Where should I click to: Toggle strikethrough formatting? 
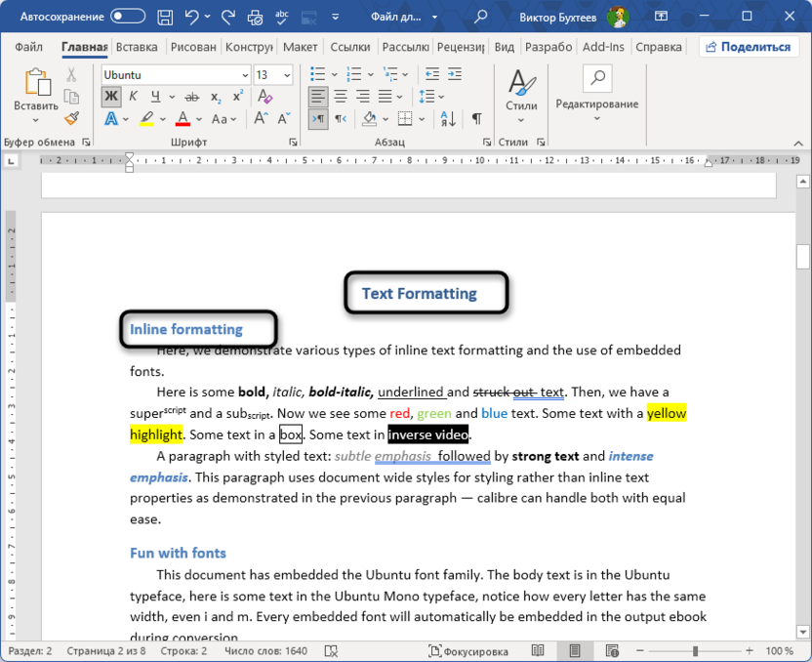point(192,97)
